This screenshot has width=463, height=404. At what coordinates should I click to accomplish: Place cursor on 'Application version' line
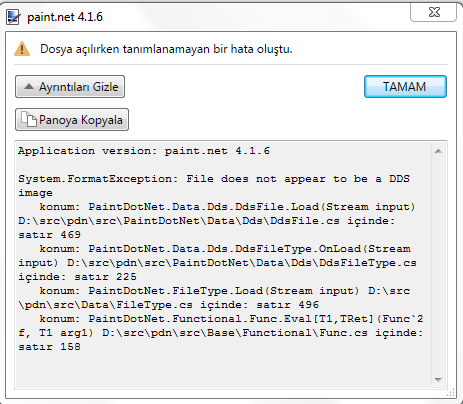coord(144,151)
